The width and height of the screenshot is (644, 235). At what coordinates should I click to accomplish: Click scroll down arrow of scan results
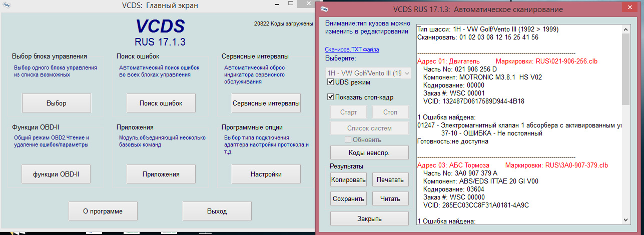(626, 220)
